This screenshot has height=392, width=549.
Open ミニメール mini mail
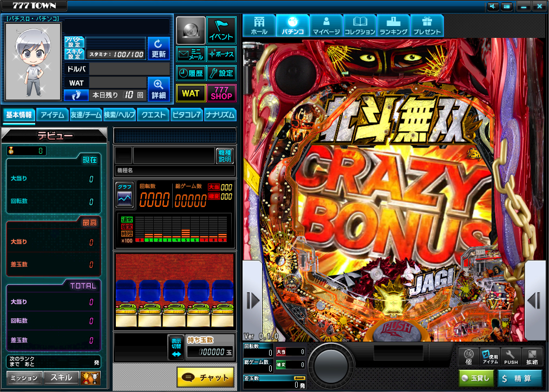[x=191, y=54]
